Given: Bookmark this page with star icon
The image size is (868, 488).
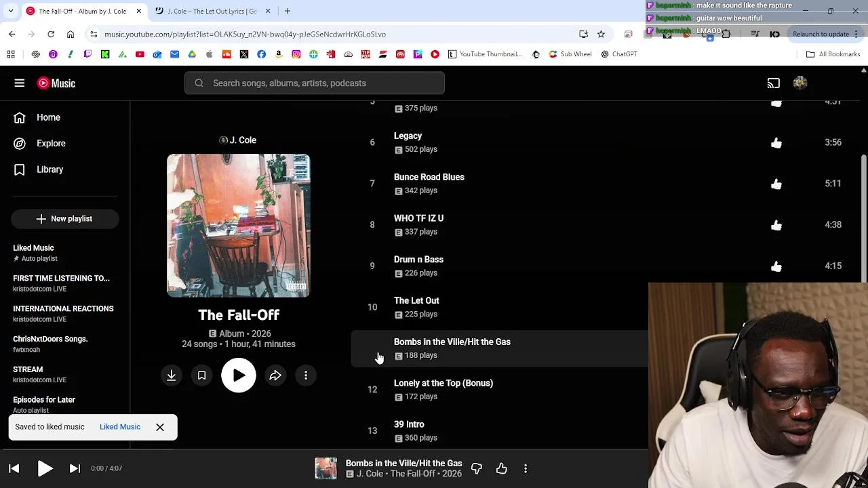Looking at the screenshot, I should (x=601, y=34).
